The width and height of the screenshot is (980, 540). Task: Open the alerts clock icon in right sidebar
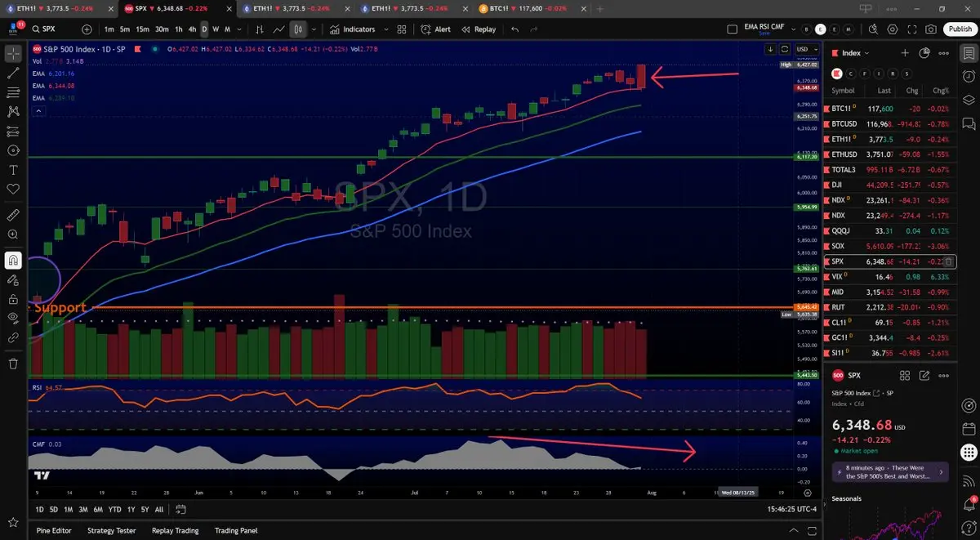click(x=969, y=76)
